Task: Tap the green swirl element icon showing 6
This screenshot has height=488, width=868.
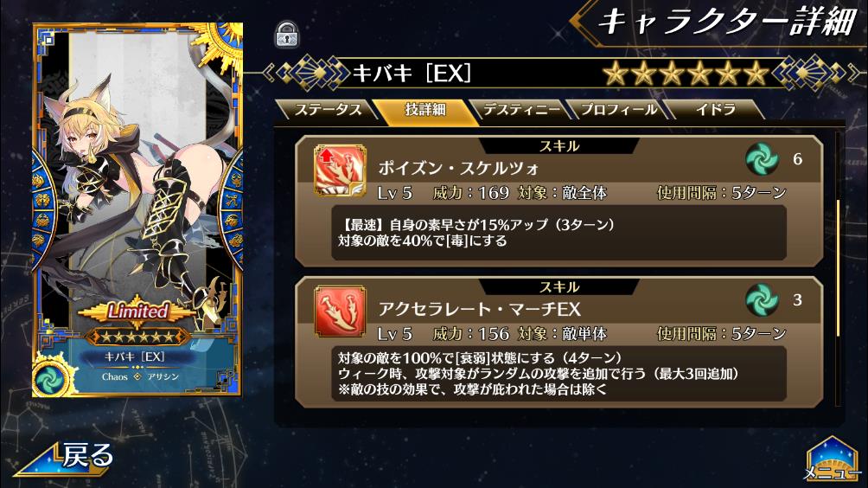Action: [762, 159]
